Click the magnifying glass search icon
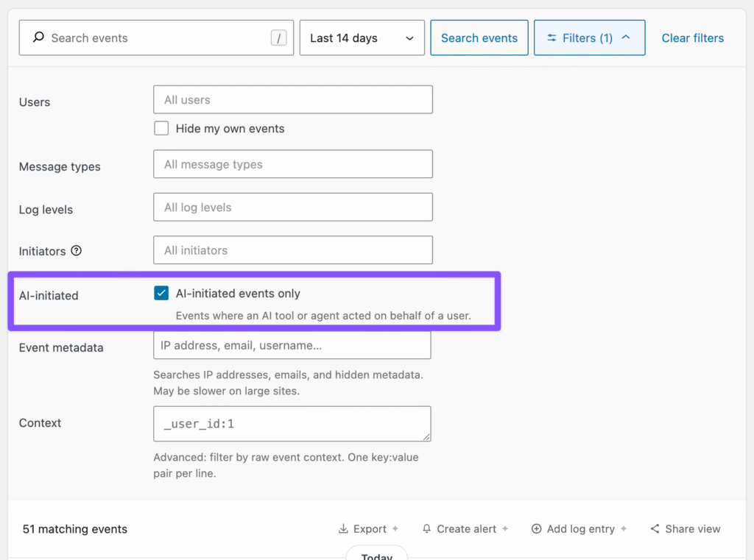Viewport: 754px width, 560px height. pos(38,37)
